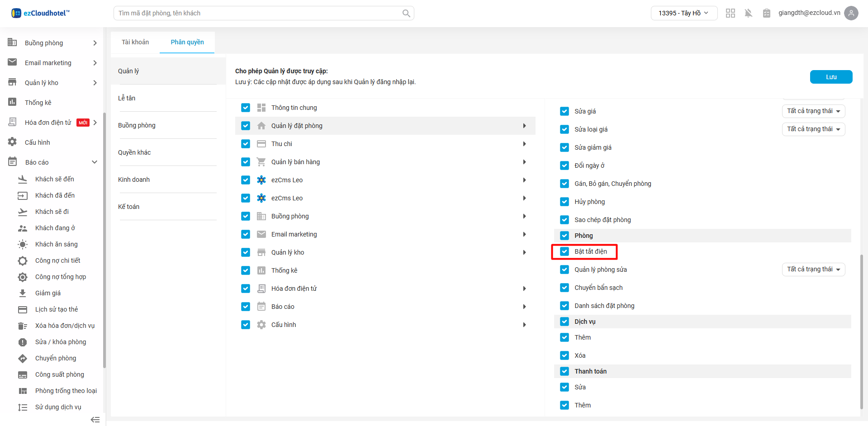868x426 pixels.
Task: Uncheck the Hủy phòng permission
Action: (x=564, y=202)
